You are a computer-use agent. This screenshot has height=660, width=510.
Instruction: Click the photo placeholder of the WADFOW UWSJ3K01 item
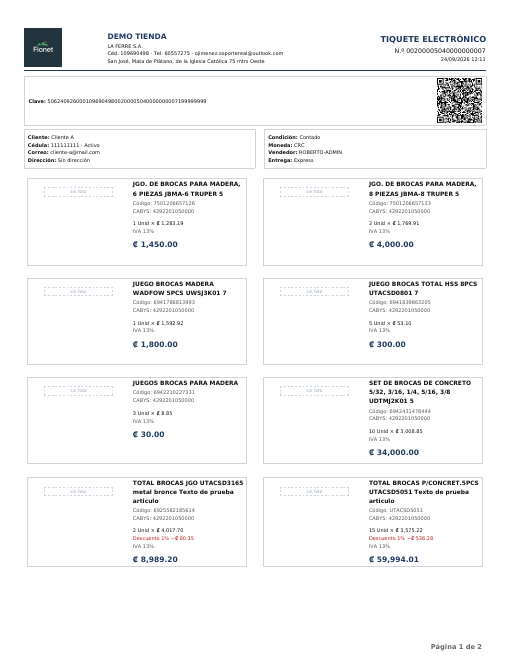78,291
